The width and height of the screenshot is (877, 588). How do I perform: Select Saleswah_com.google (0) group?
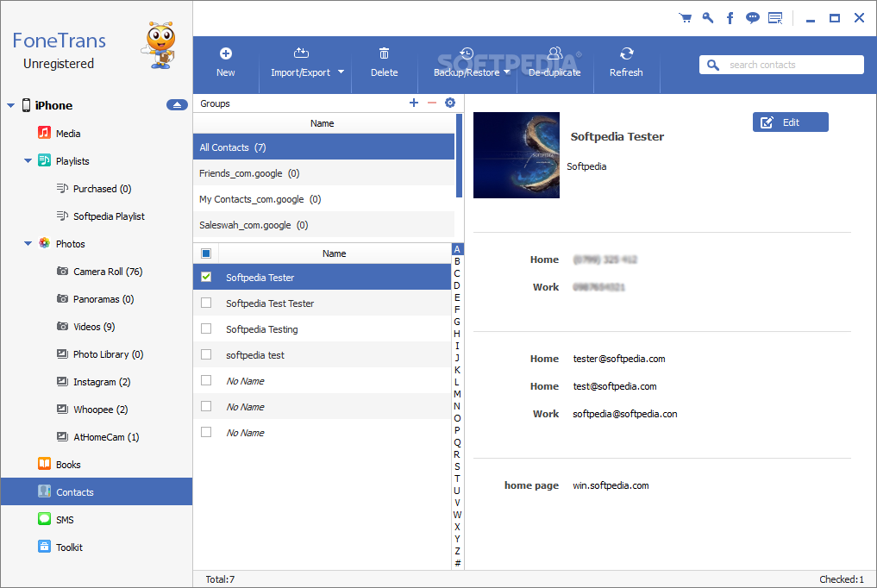(x=324, y=225)
